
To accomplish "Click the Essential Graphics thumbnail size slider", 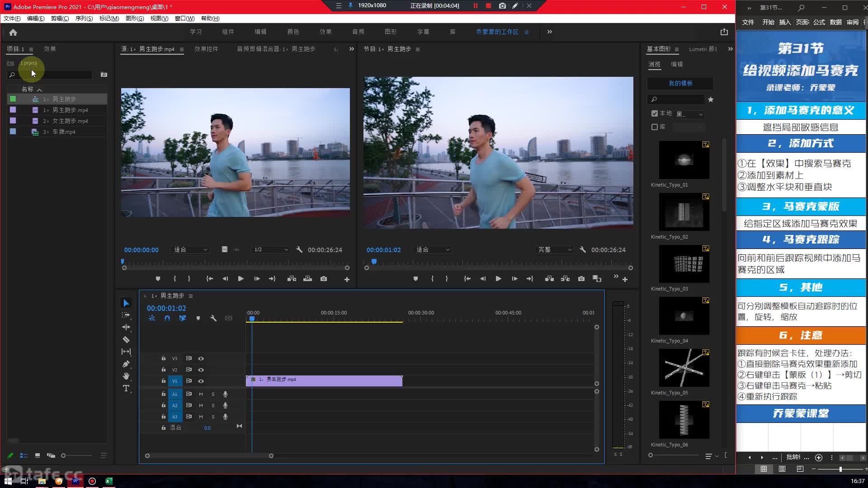I will click(674, 455).
